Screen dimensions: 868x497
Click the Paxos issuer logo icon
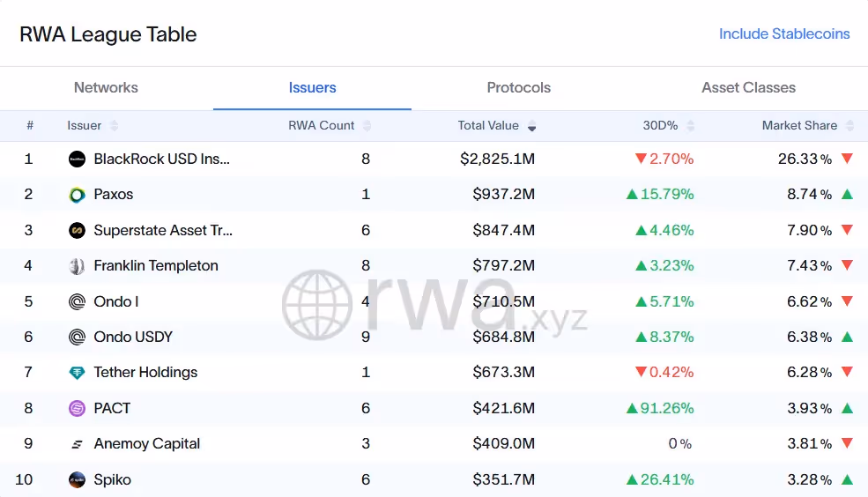[x=77, y=195]
